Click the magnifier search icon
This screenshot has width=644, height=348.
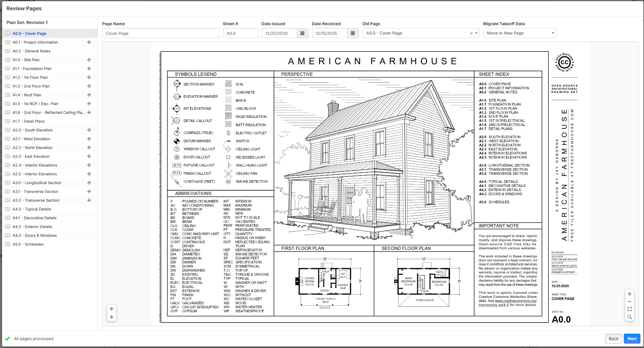(629, 317)
